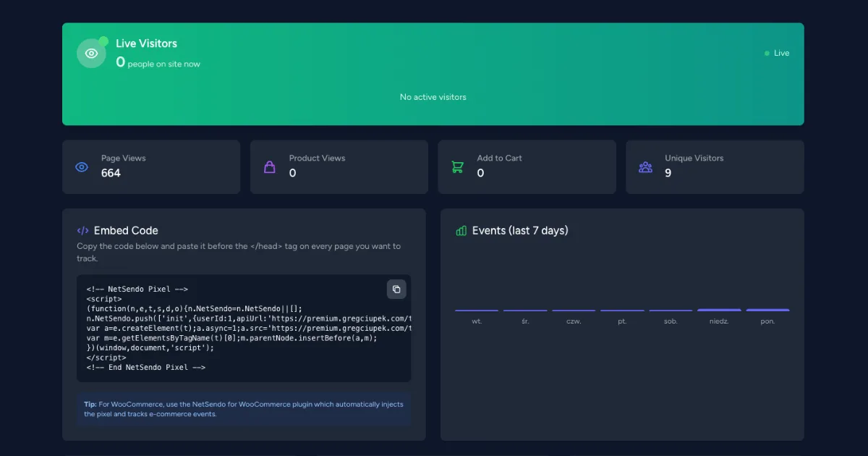Select the 'sob.' chart bar
This screenshot has width=868, height=456.
point(671,311)
